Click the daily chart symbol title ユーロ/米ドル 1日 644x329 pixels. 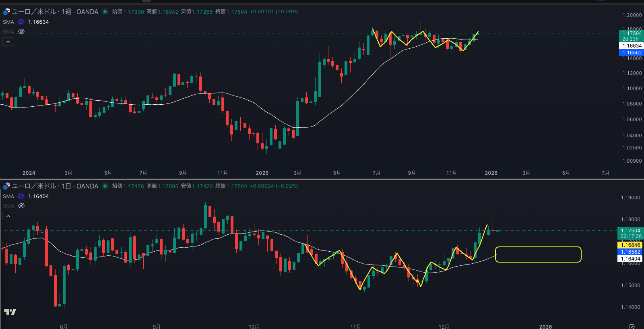pos(55,186)
